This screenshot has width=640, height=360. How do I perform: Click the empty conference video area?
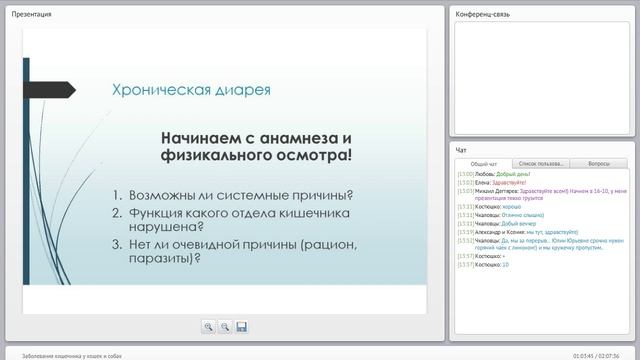[542, 78]
